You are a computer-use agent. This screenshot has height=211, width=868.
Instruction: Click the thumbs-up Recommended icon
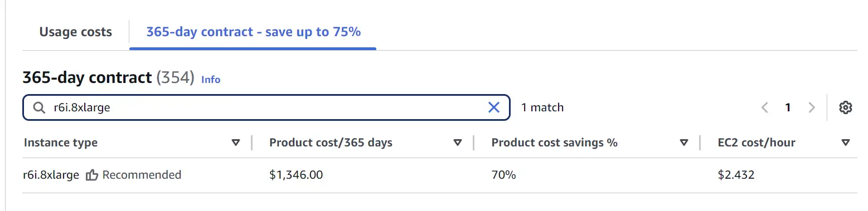click(93, 175)
